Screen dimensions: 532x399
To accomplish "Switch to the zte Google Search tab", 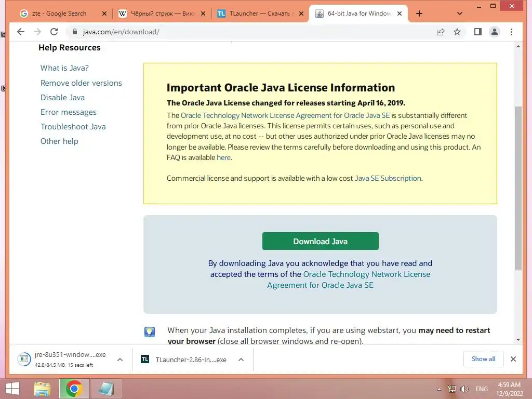I will (x=59, y=14).
